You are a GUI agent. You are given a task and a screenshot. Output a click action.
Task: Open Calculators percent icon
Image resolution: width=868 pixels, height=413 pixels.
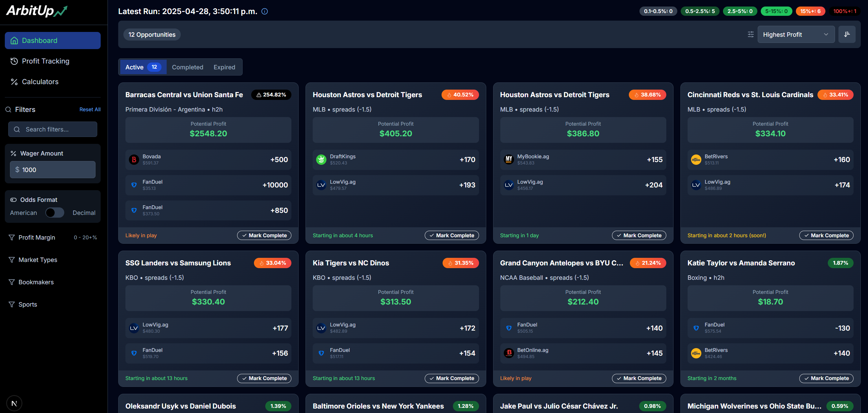pyautogui.click(x=14, y=82)
